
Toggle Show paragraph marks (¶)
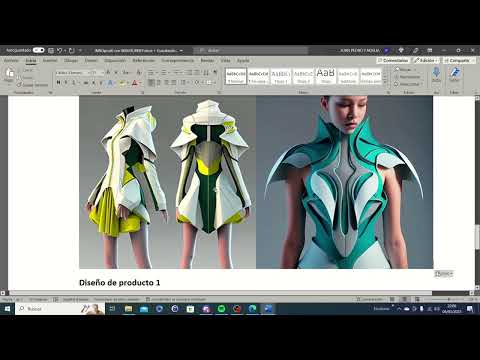click(215, 73)
